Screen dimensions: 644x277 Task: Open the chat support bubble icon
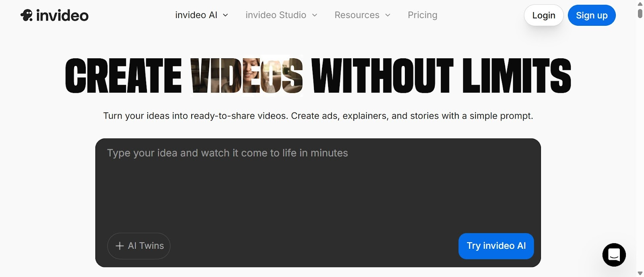point(614,255)
